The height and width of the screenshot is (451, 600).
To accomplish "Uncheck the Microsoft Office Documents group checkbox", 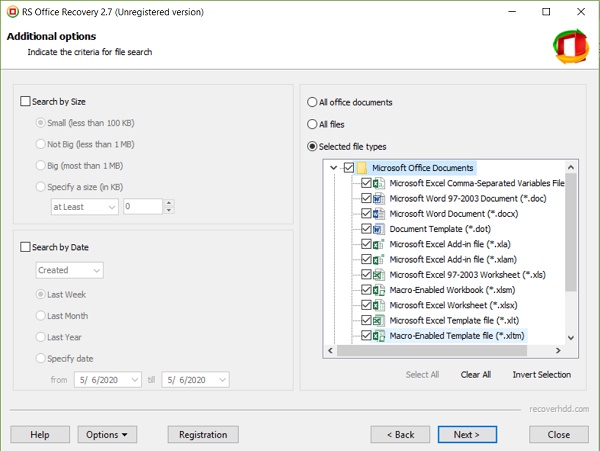I will [349, 168].
